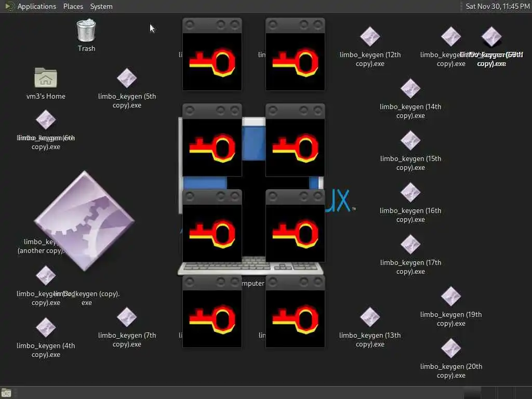Click the partly hidden "mputer" label
The image size is (532, 399).
(253, 283)
